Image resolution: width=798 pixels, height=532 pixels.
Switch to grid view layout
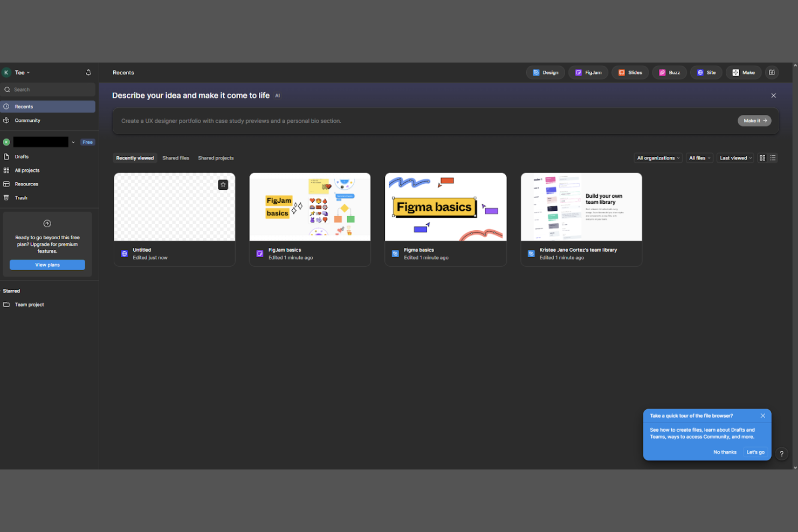coord(762,157)
